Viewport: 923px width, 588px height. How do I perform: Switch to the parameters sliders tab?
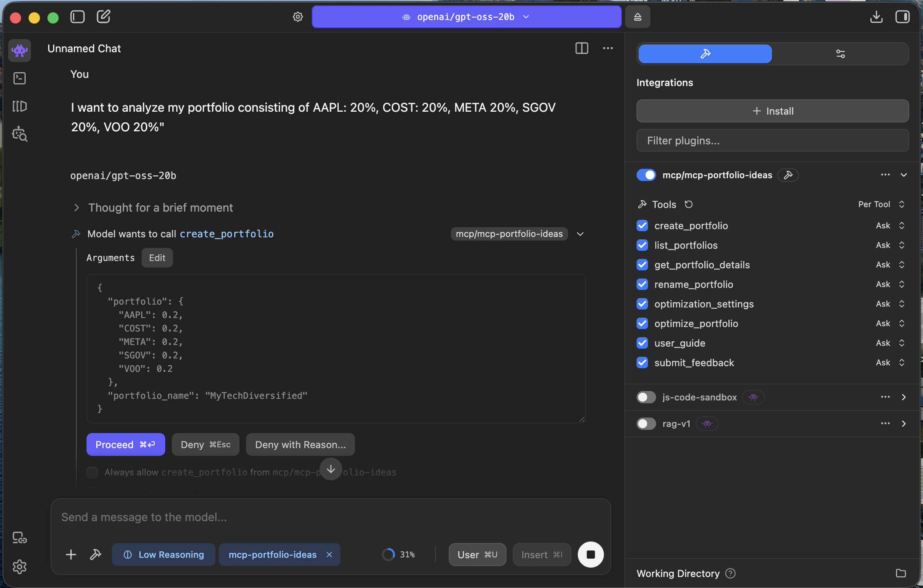point(840,54)
